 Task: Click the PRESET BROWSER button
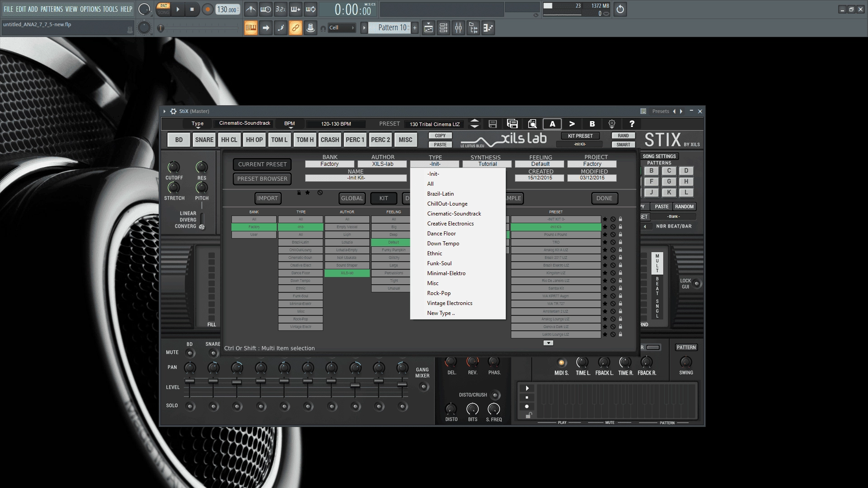point(262,179)
